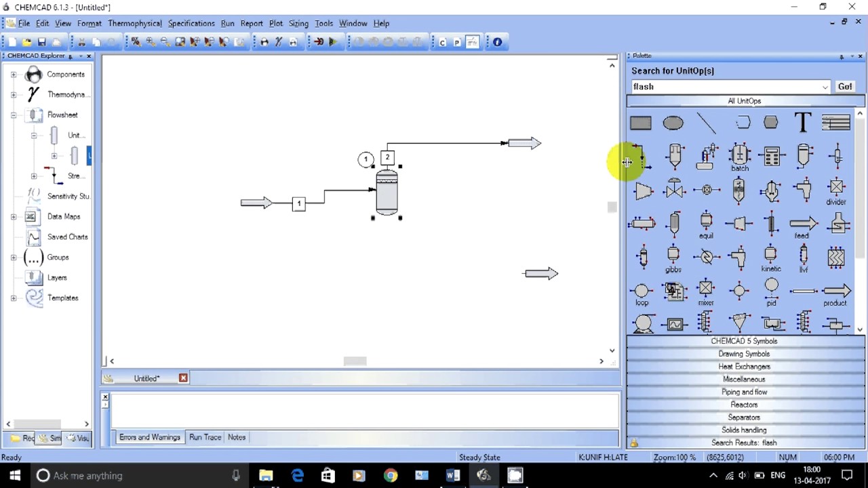The width and height of the screenshot is (868, 488).
Task: Click the blue info toolbar icon
Action: coord(497,42)
